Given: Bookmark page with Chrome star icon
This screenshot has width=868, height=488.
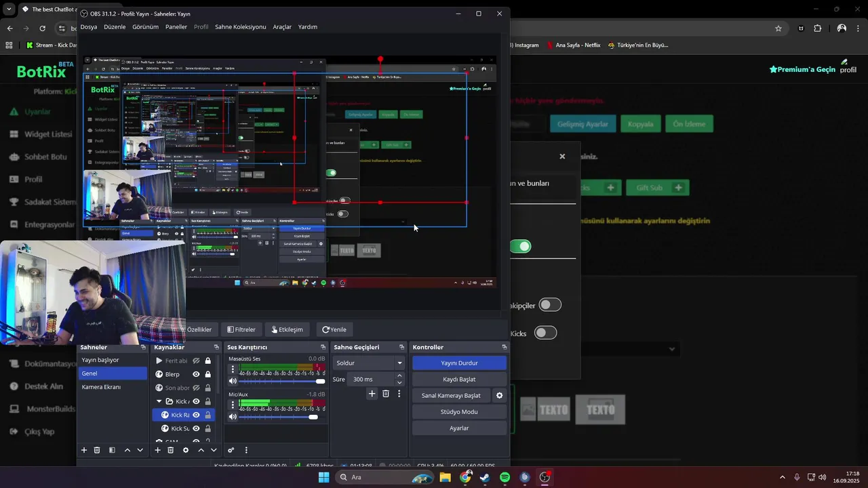Looking at the screenshot, I should (778, 28).
